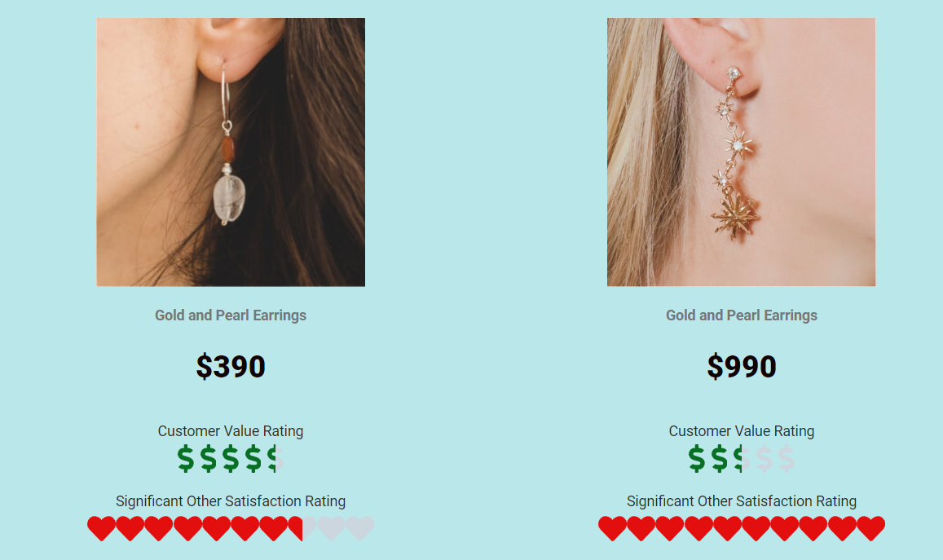Select the $990 price
The height and width of the screenshot is (560, 943).
click(x=741, y=366)
